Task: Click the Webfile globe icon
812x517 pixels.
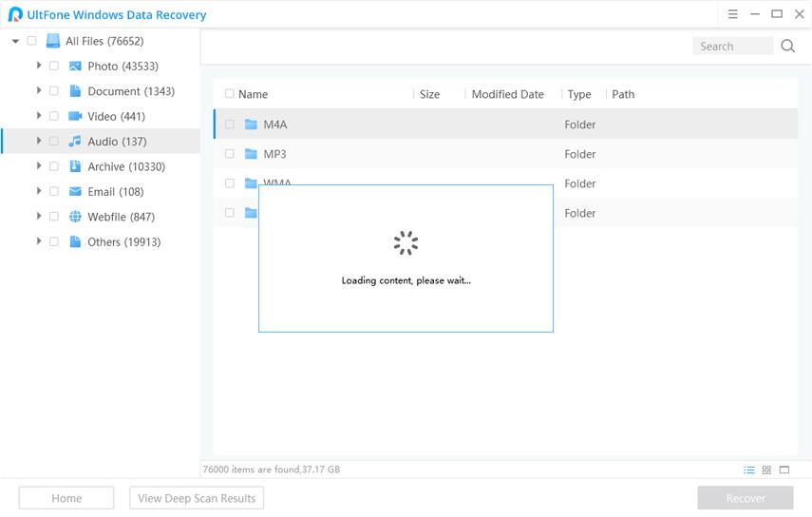Action: 75,217
